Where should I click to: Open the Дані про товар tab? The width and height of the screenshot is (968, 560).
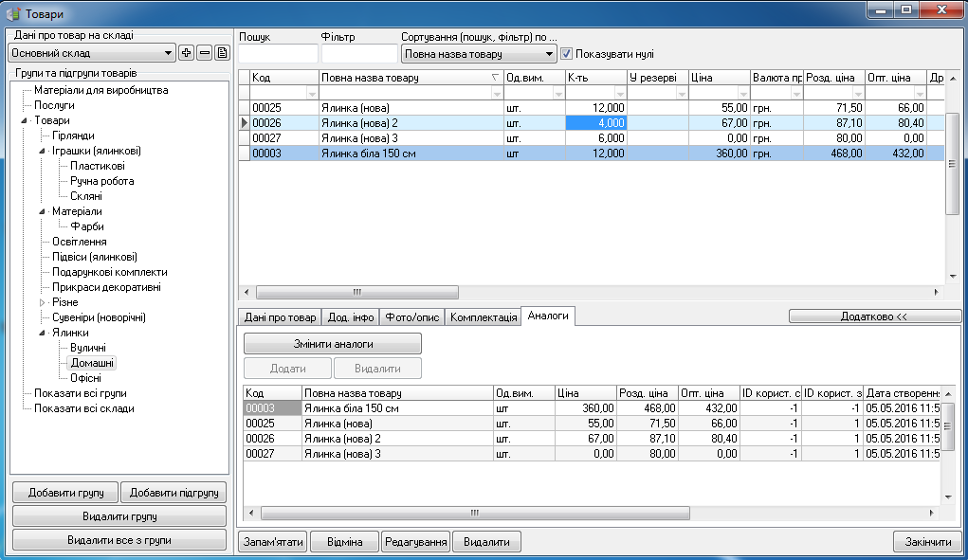point(280,317)
